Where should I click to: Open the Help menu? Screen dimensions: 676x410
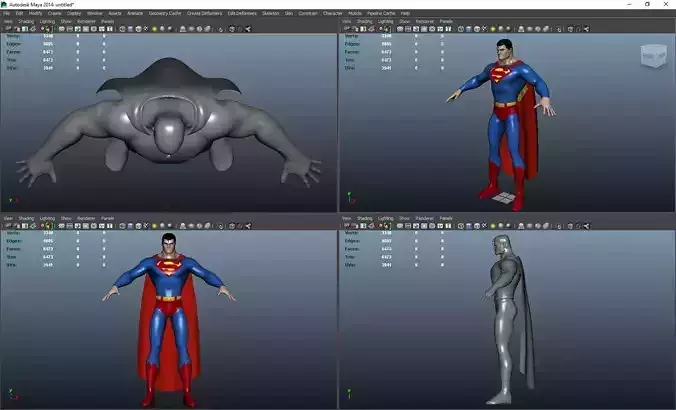pos(405,13)
